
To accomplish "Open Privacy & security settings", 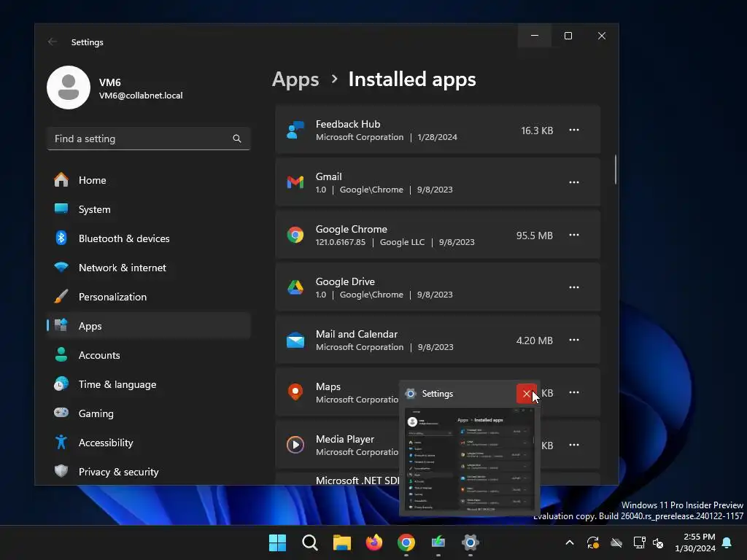I will (x=149, y=472).
